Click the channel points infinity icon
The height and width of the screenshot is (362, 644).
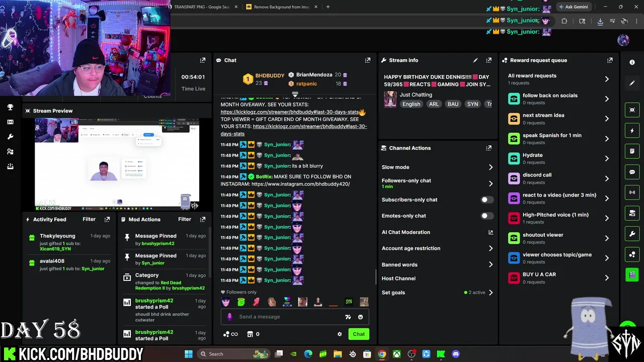(230, 334)
